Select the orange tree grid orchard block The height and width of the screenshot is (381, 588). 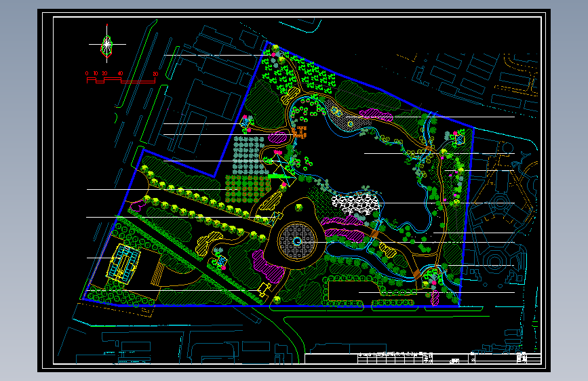[248, 188]
